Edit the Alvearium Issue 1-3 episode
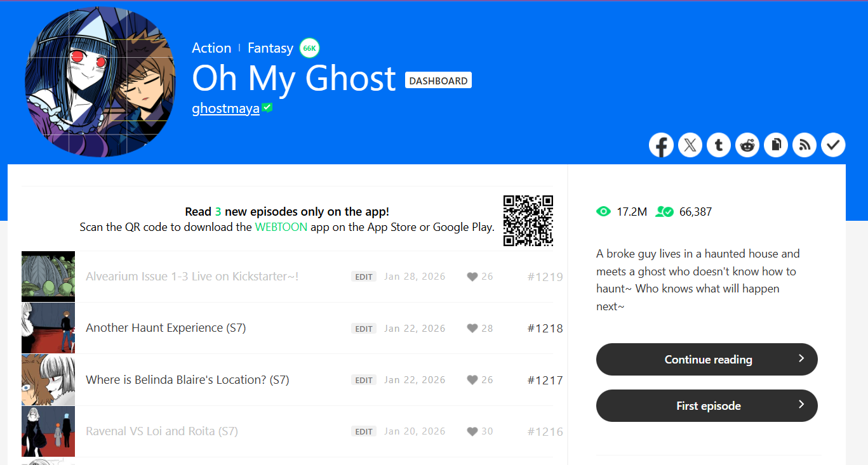868x465 pixels. coord(364,277)
